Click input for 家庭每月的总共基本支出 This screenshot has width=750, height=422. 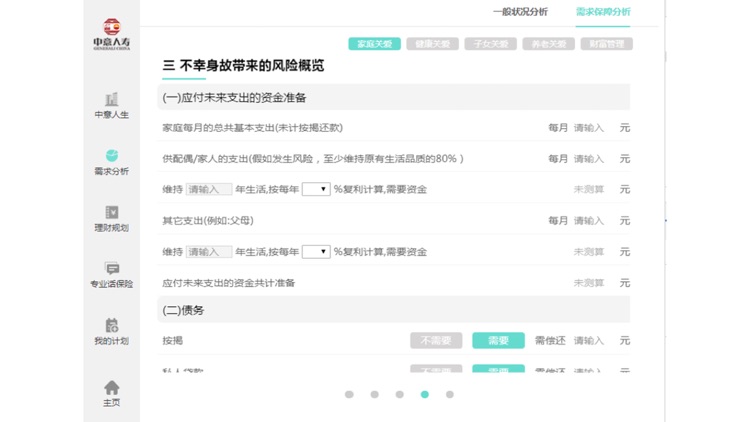point(589,128)
